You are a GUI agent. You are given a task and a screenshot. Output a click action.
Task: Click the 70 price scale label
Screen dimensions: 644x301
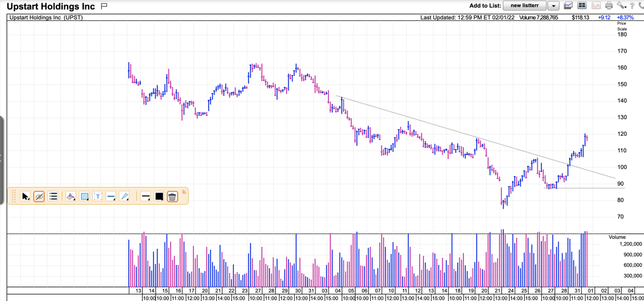[x=620, y=217]
